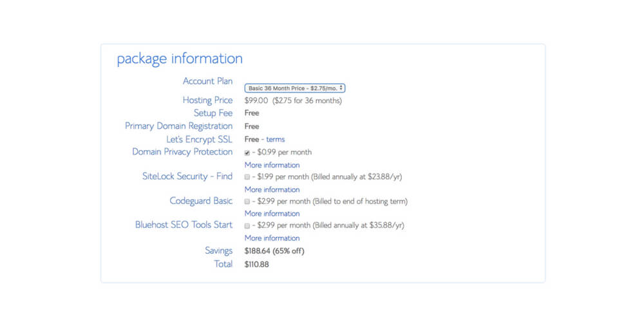Click the Domain Privacy Protection label
This screenshot has width=644, height=322.
182,151
